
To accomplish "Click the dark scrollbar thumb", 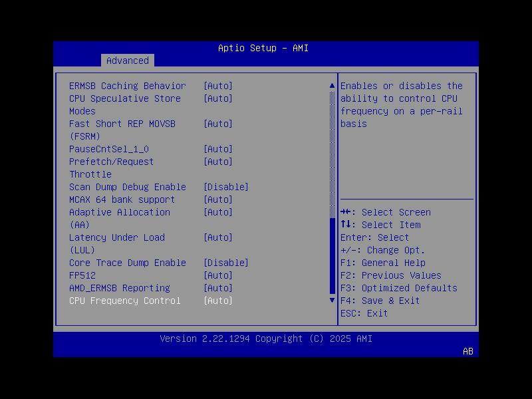I will (332, 256).
